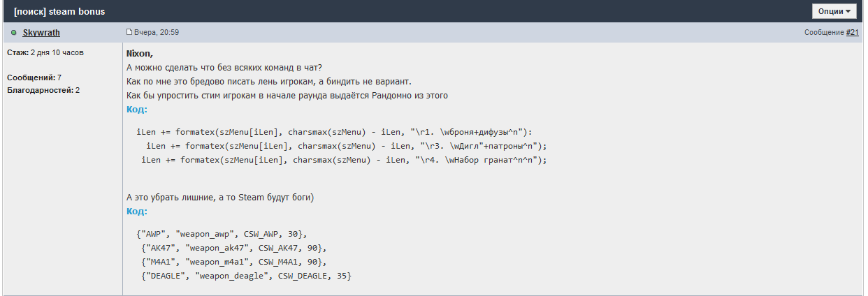Click the 'weapon_awp' code line

point(222,234)
